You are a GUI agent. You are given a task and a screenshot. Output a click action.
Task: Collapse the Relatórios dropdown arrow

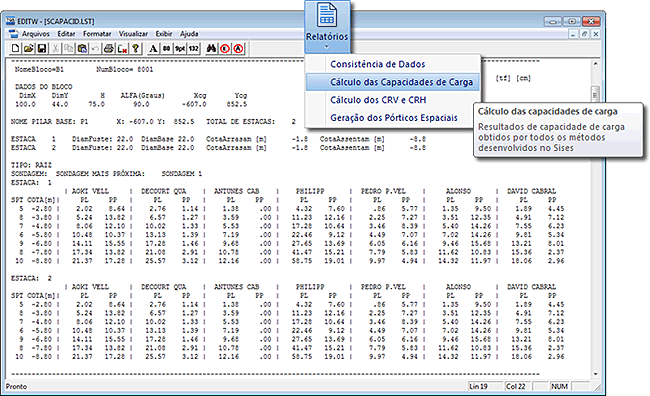[327, 47]
